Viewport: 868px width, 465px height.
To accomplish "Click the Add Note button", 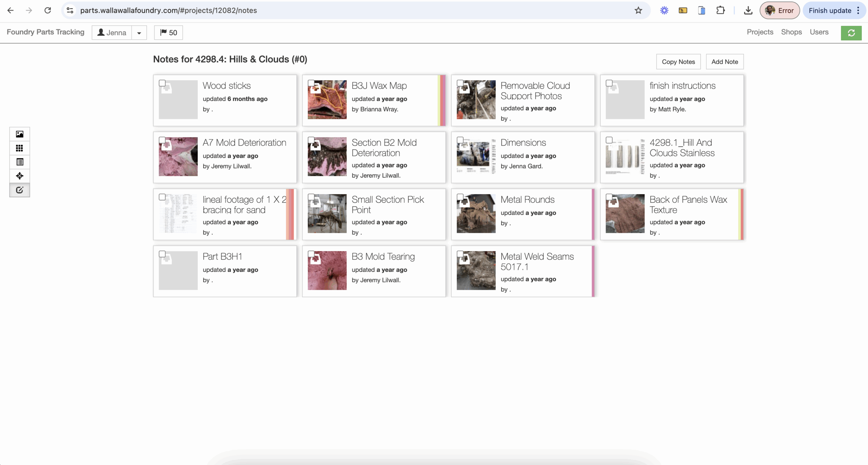I will 725,62.
